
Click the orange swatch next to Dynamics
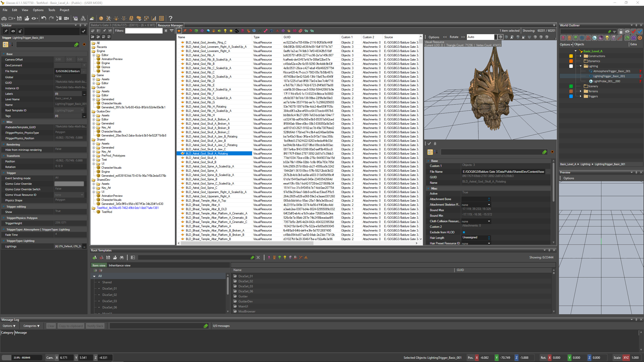(571, 61)
